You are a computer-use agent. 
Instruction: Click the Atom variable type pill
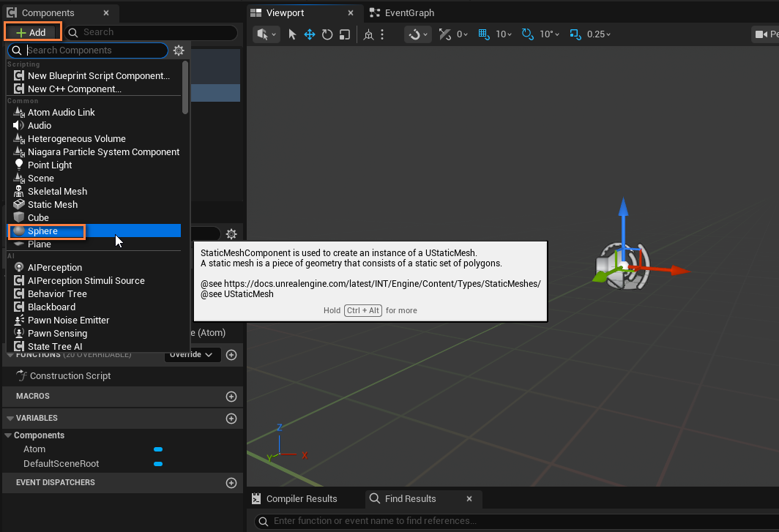coord(158,449)
